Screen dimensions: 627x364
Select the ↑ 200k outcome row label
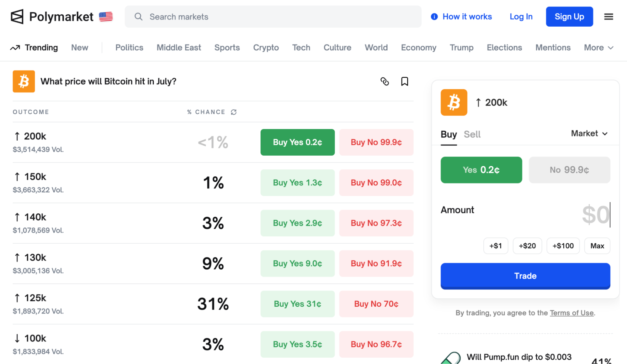pyautogui.click(x=30, y=136)
